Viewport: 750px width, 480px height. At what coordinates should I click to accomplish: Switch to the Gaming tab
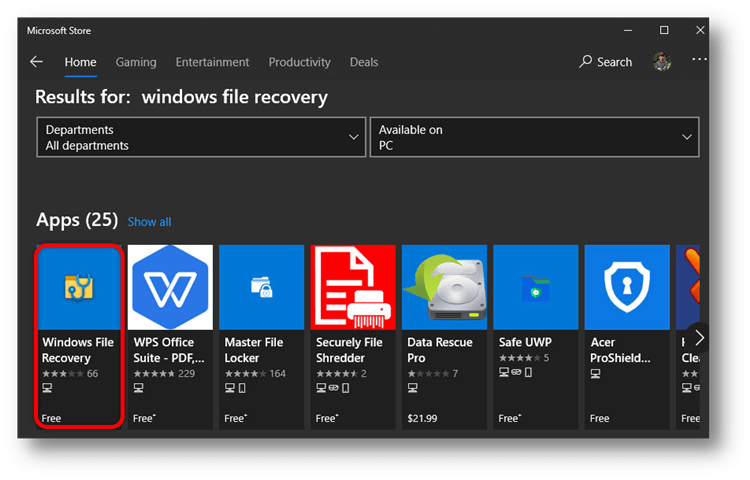(x=136, y=62)
